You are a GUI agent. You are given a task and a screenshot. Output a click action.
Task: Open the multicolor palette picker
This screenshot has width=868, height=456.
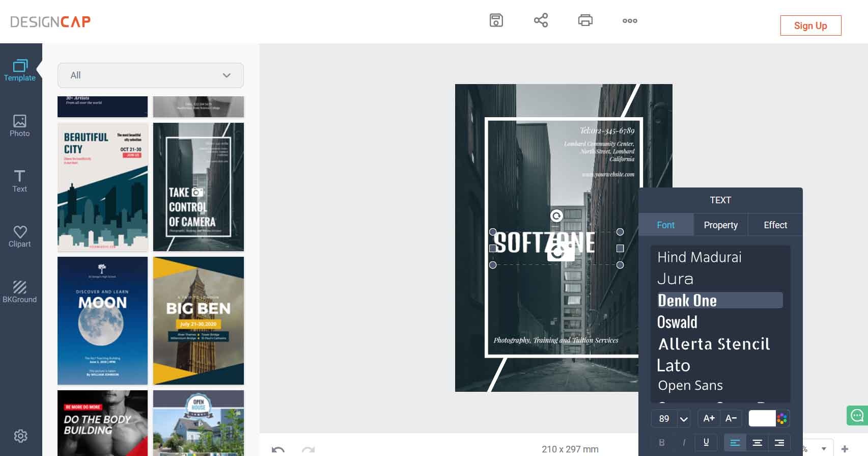click(x=782, y=419)
